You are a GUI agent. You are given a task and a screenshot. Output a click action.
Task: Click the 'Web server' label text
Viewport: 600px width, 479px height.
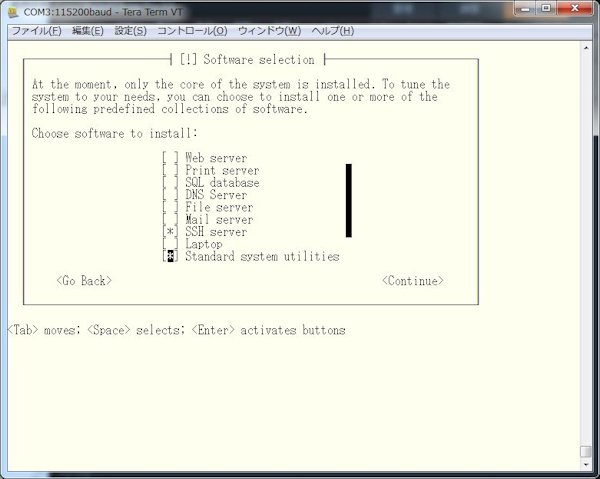[x=216, y=158]
